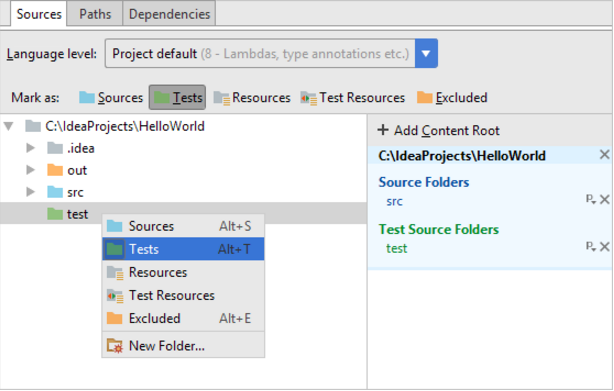
Task: Choose Test Resources from the context menu
Action: coord(183,295)
